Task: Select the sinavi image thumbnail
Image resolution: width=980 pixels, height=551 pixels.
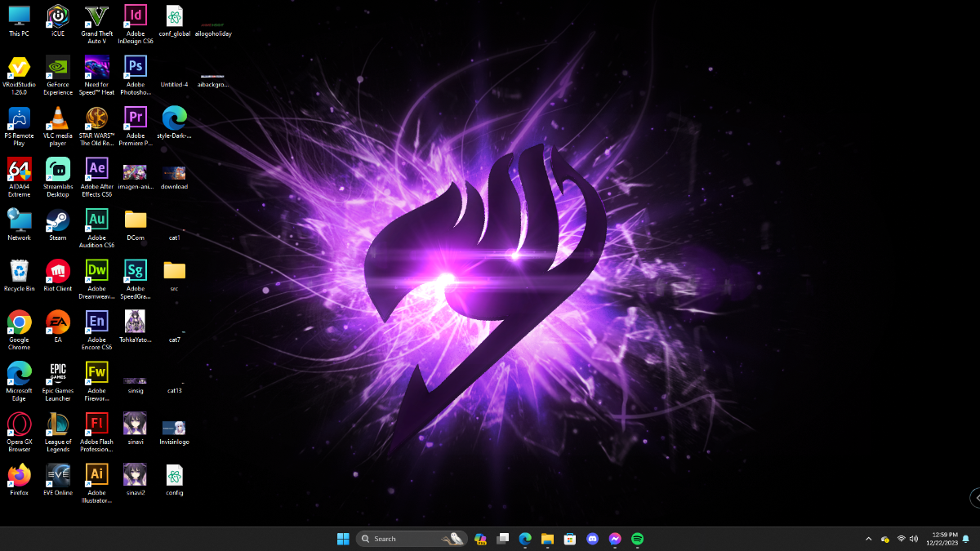Action: pyautogui.click(x=136, y=424)
